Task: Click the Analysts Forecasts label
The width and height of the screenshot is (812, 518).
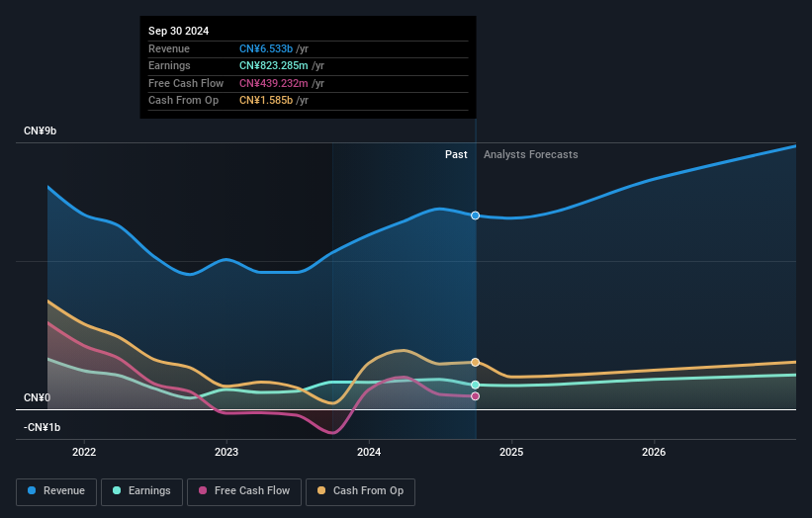Action: click(531, 154)
